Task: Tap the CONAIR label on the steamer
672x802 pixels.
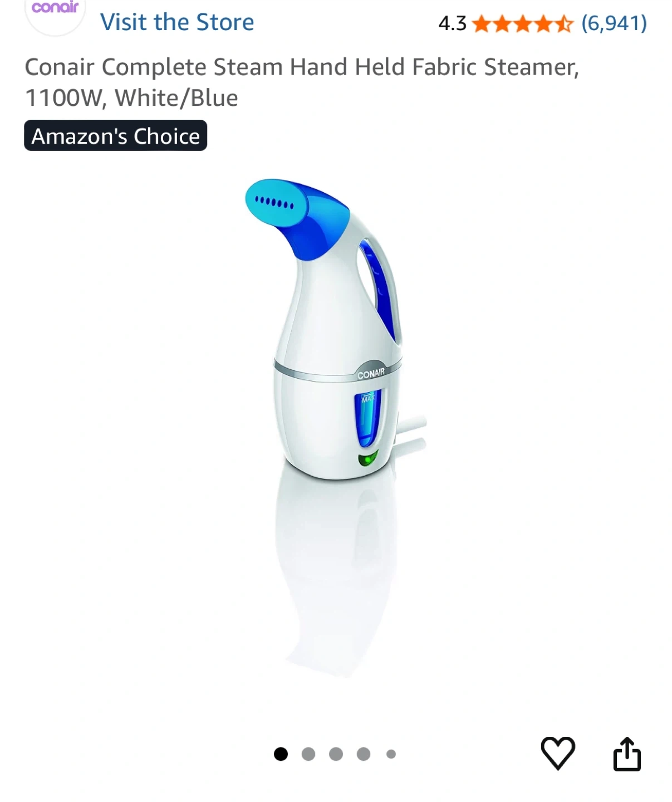Action: [x=371, y=374]
